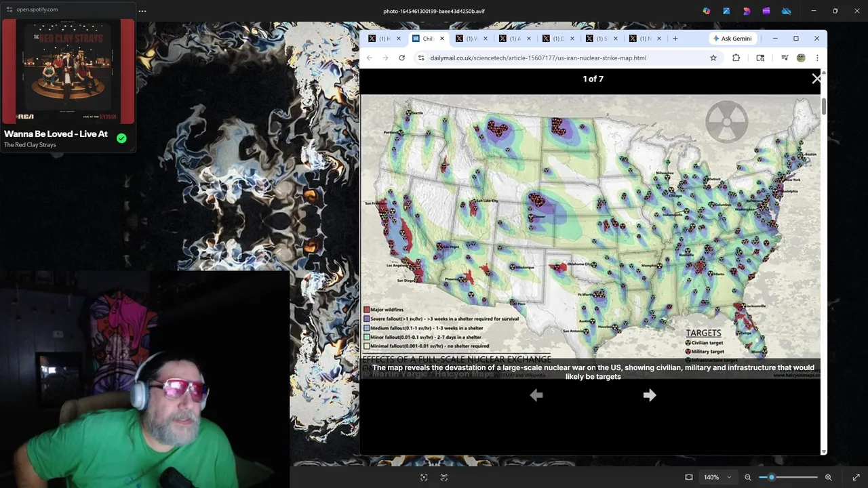Image resolution: width=868 pixels, height=488 pixels.
Task: Open a new Chrome tab
Action: 675,39
